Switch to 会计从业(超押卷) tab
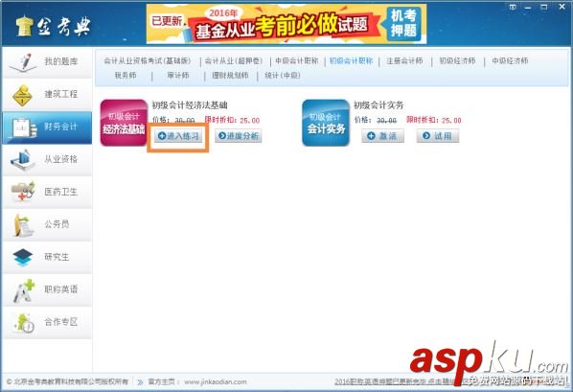This screenshot has width=573, height=392. point(234,61)
